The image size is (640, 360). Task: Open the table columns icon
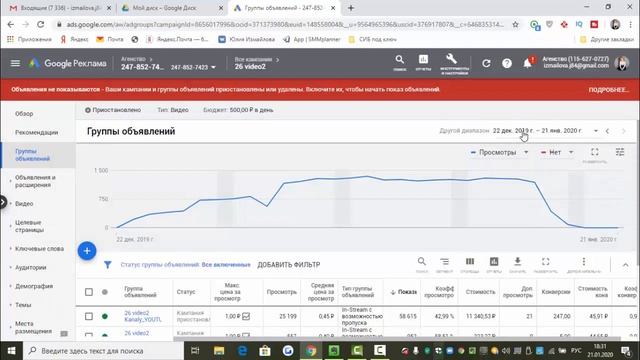(470, 262)
